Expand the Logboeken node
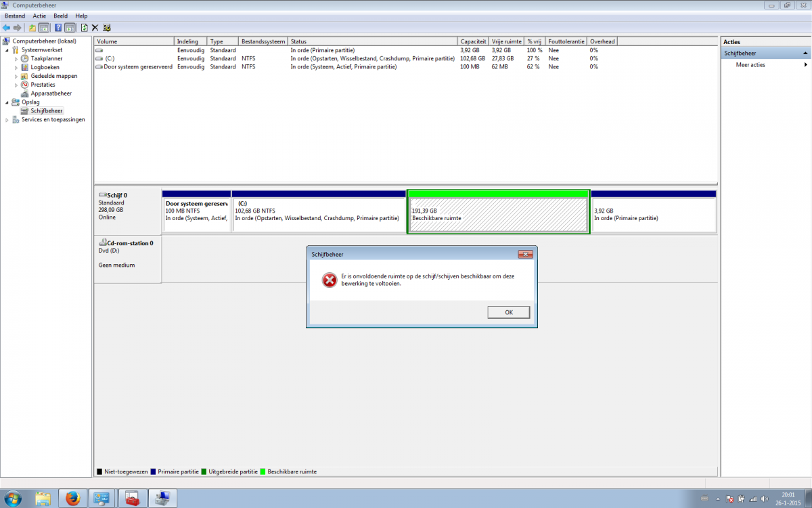The width and height of the screenshot is (812, 508). 16,67
